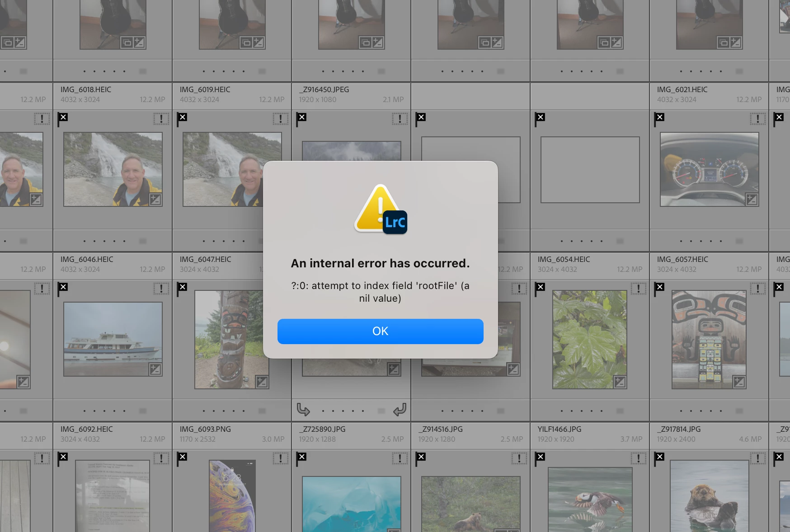Click the metadata warning badge on IMG_6046.HEIC
This screenshot has width=790, height=532.
161,289
